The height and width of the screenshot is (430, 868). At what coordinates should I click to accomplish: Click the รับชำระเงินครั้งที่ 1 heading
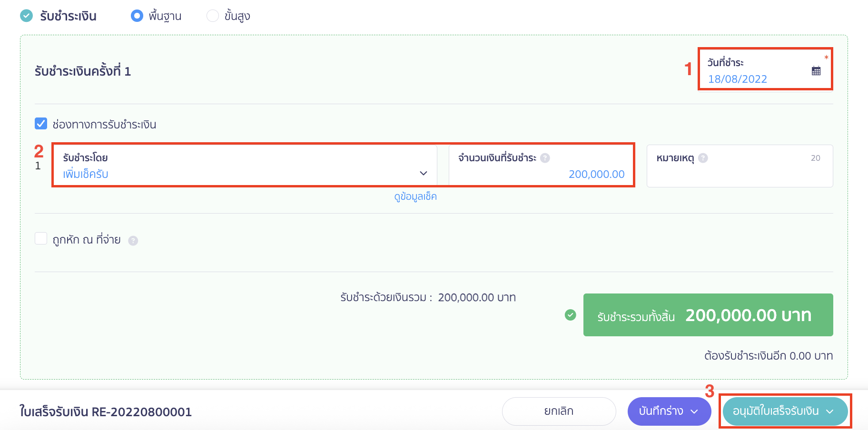pyautogui.click(x=83, y=71)
